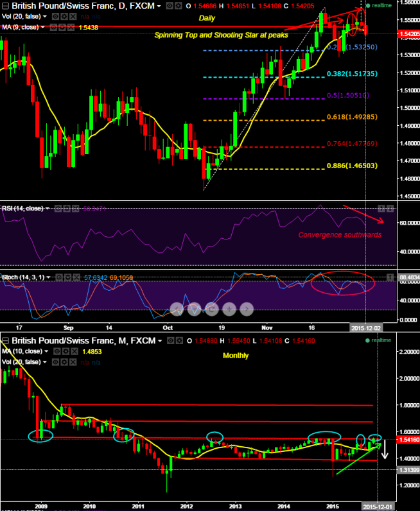Click the realtime status on the monthly chart

[381, 340]
